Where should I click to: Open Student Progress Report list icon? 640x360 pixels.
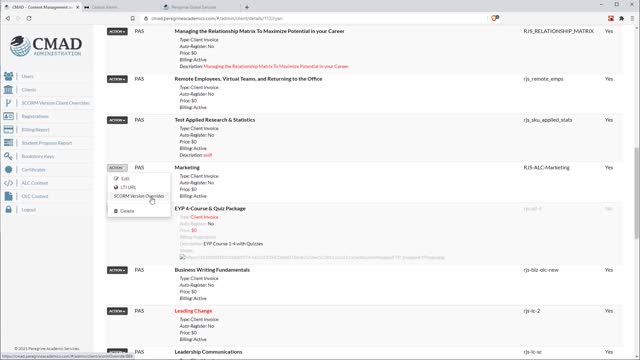coord(8,143)
